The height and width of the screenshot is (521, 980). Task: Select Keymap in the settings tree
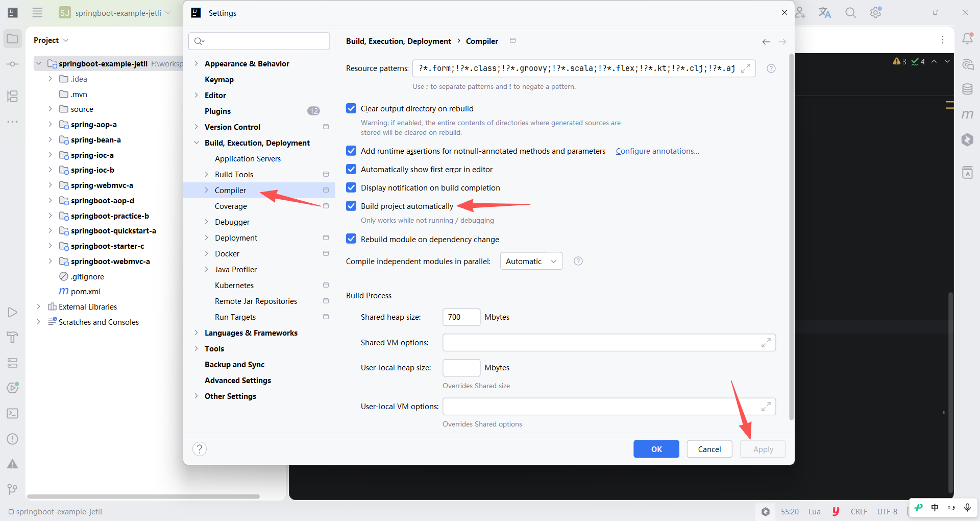219,80
